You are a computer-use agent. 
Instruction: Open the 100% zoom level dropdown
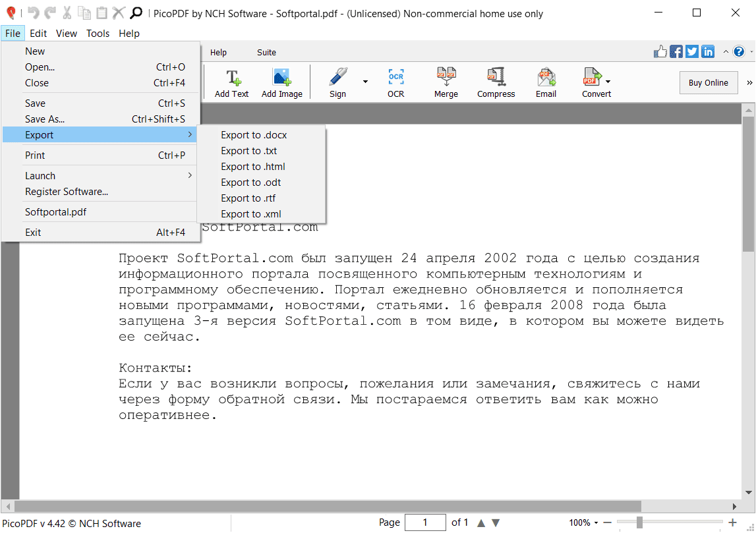coord(596,523)
